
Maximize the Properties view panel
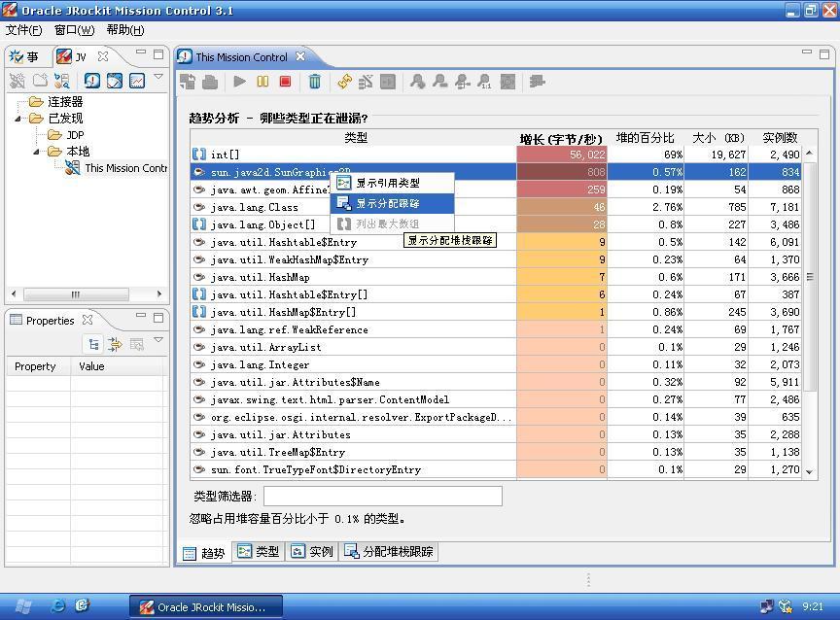coord(158,318)
